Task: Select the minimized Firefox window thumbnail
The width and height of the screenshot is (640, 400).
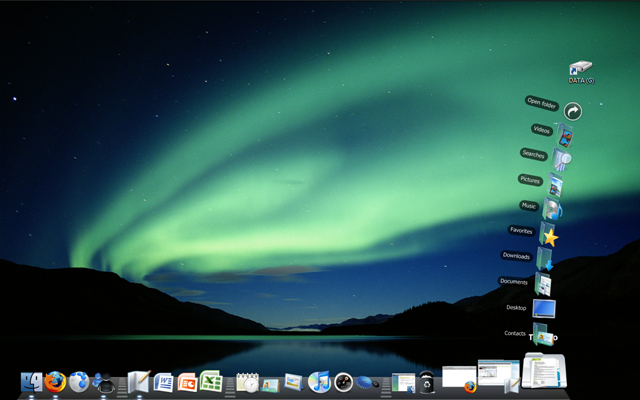Action: [x=459, y=379]
